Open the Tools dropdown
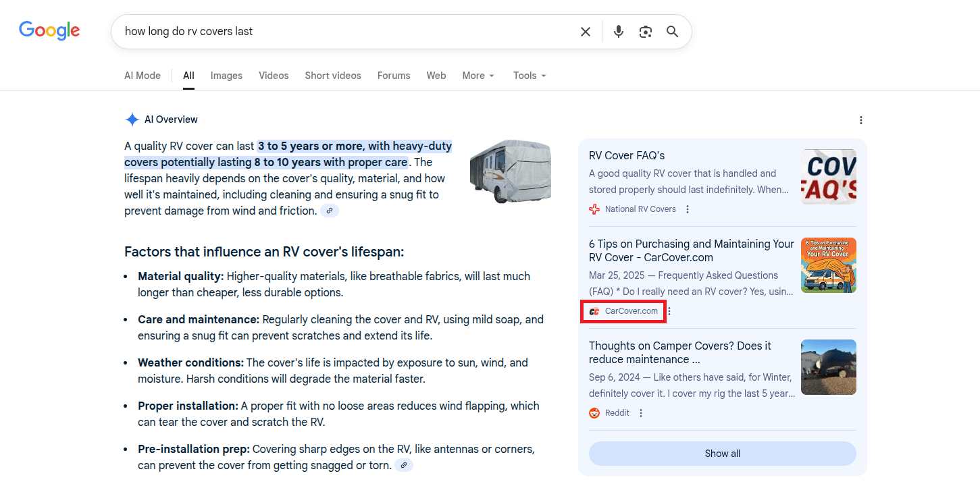Image resolution: width=980 pixels, height=488 pixels. click(529, 75)
